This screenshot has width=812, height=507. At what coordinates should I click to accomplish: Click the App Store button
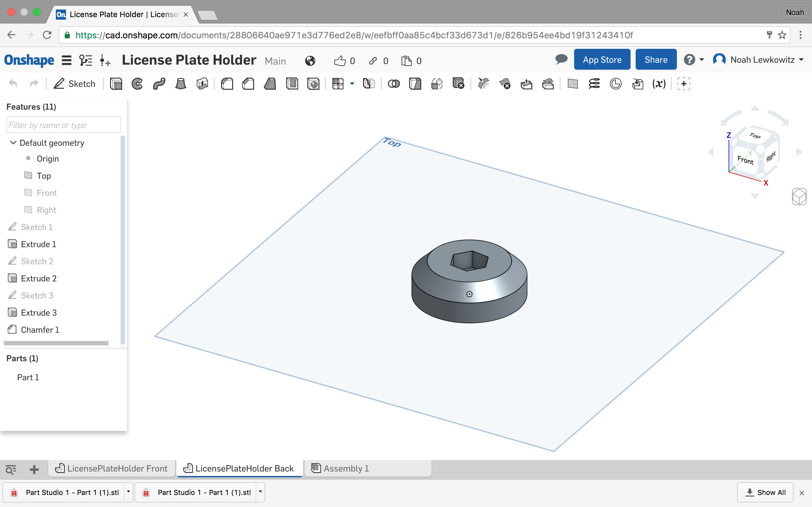pos(602,60)
